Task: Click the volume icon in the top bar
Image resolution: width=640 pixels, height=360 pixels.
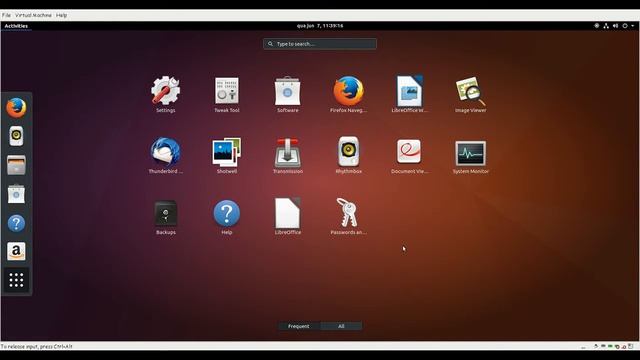Action: point(616,26)
